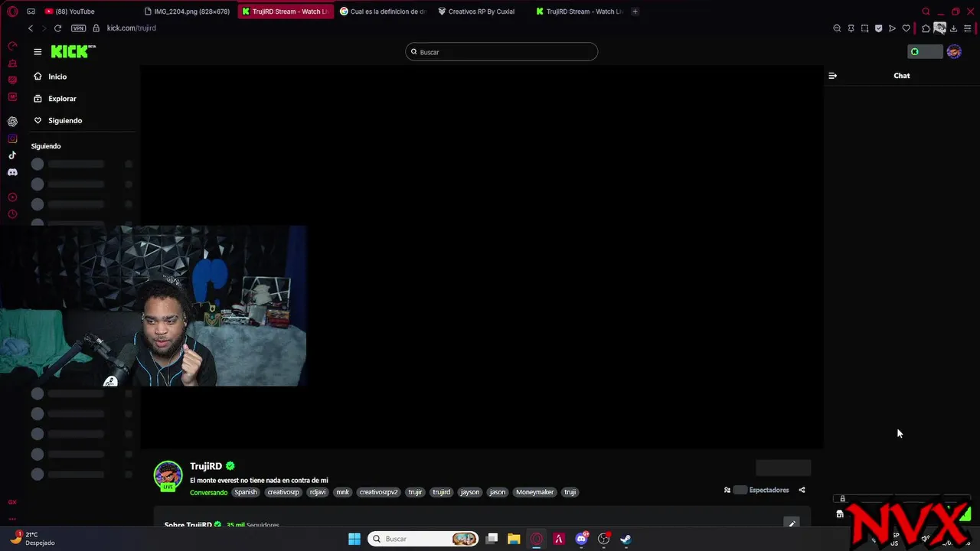Select the Spanish tag
980x551 pixels.
click(246, 492)
